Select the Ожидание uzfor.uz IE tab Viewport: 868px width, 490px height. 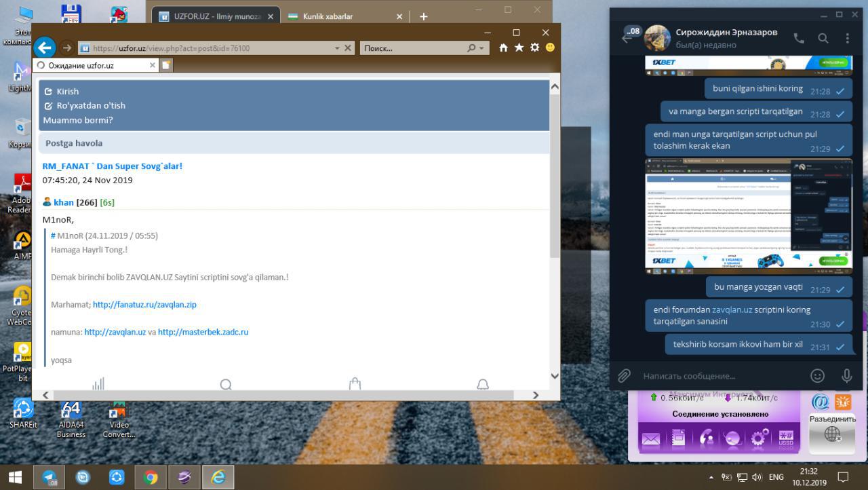(x=94, y=65)
